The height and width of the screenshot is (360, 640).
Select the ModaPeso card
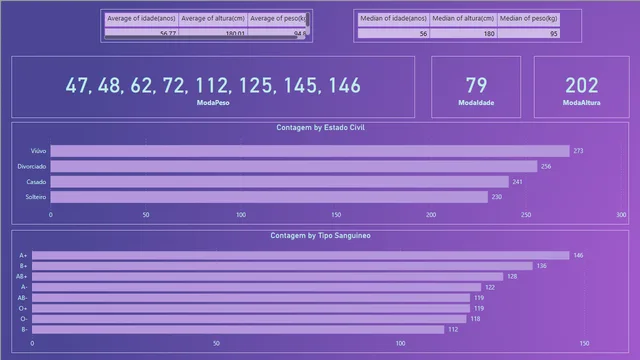[x=213, y=87]
